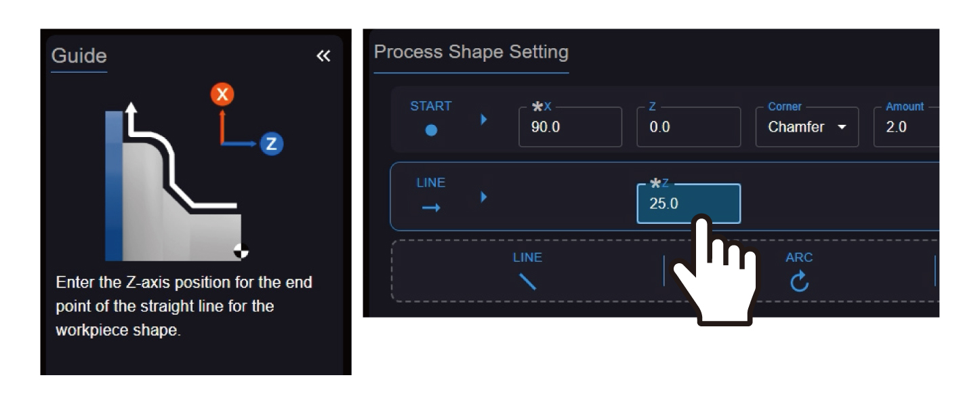
Task: Add a diagonal LINE segment icon
Action: coord(527,280)
